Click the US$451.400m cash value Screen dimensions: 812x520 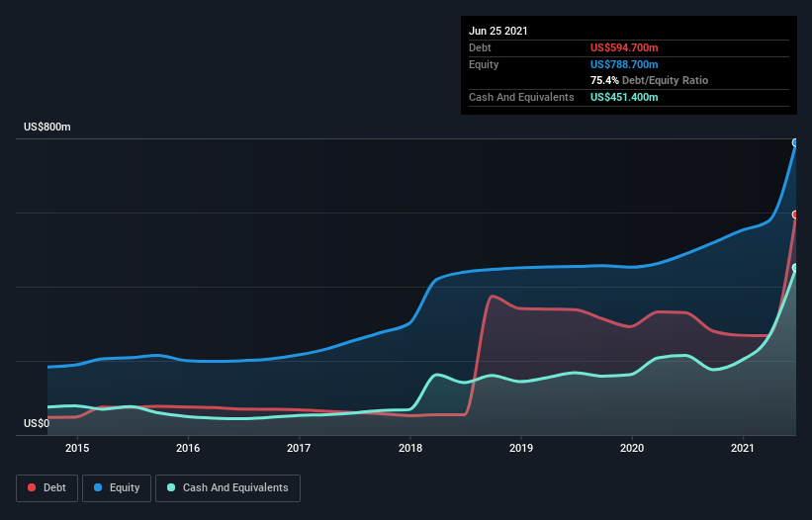click(624, 97)
